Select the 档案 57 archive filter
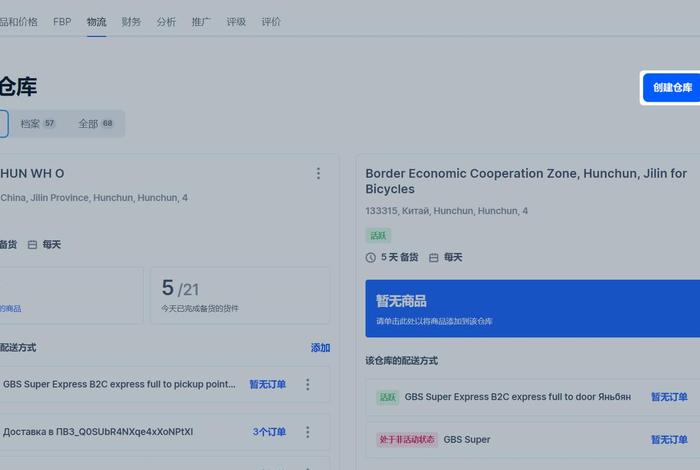 [38, 124]
